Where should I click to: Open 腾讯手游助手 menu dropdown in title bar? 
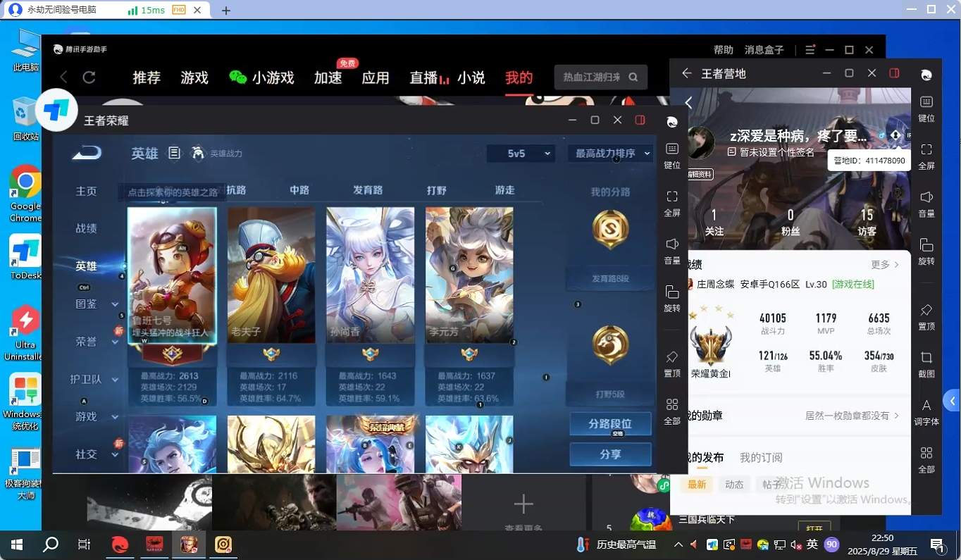(810, 50)
